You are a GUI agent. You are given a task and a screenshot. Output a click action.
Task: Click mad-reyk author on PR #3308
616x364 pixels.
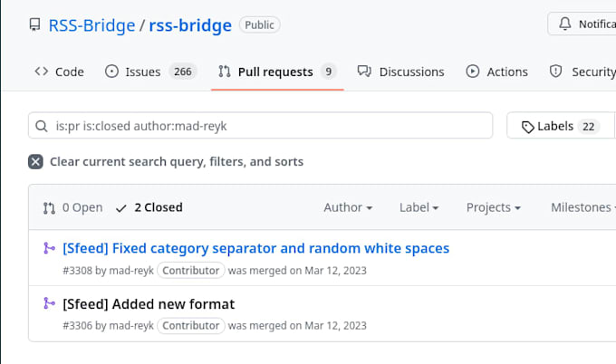pyautogui.click(x=131, y=271)
